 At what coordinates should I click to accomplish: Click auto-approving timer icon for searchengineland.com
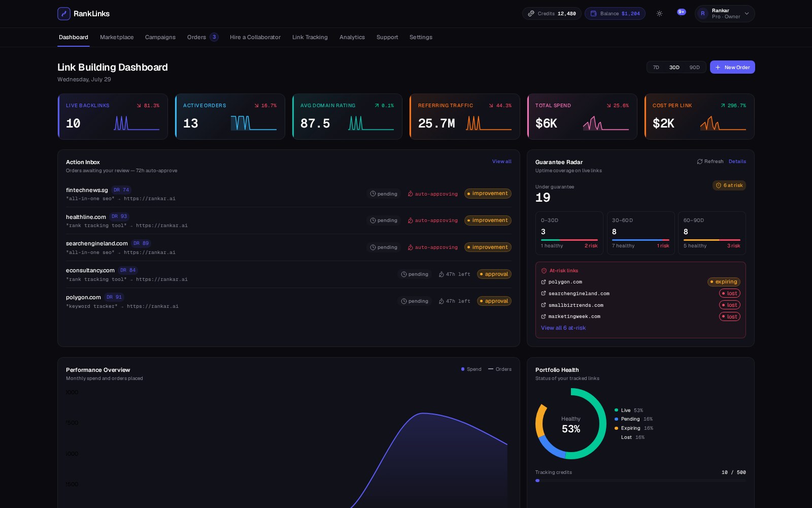(x=411, y=247)
